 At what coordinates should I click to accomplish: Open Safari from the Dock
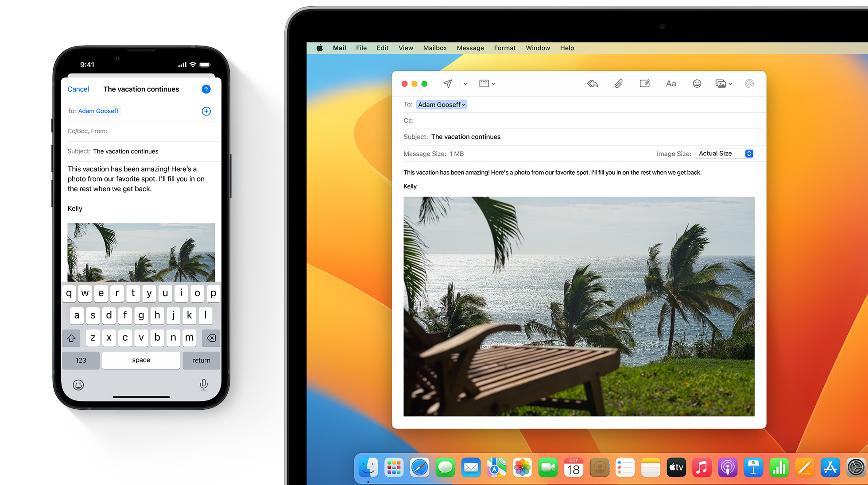pyautogui.click(x=419, y=468)
